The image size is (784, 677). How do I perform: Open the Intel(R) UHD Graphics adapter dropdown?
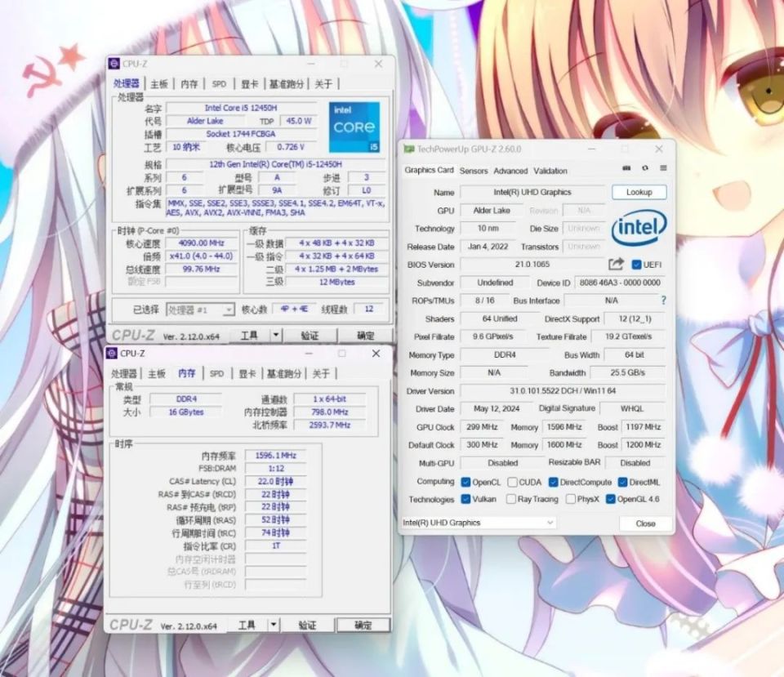[x=479, y=523]
